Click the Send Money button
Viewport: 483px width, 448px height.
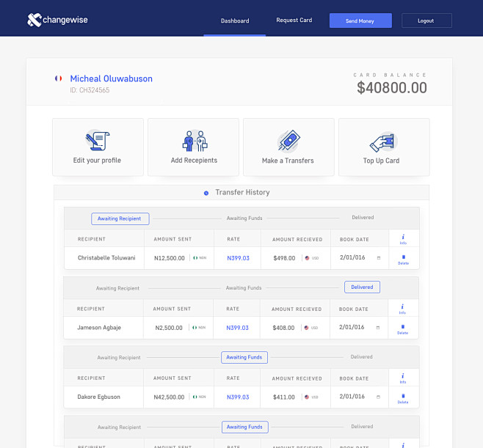point(360,21)
